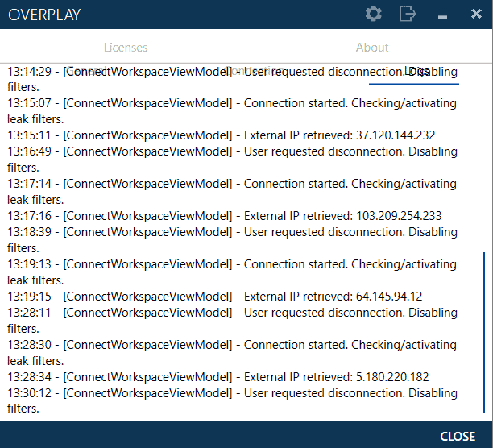This screenshot has width=493, height=448.
Task: Click the 13:18:39 disconnection log entry
Action: click(232, 240)
